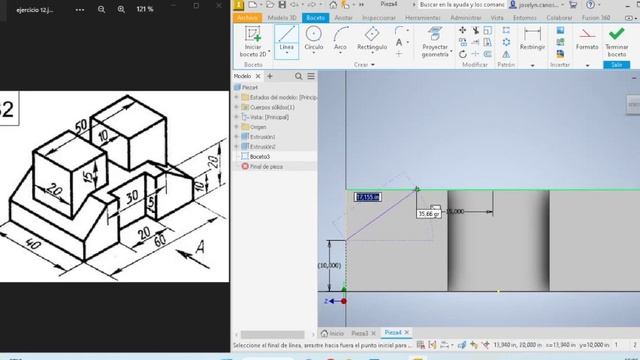This screenshot has height=360, width=640.
Task: Click the Home icon in quick access toolbar
Action: point(333,4)
